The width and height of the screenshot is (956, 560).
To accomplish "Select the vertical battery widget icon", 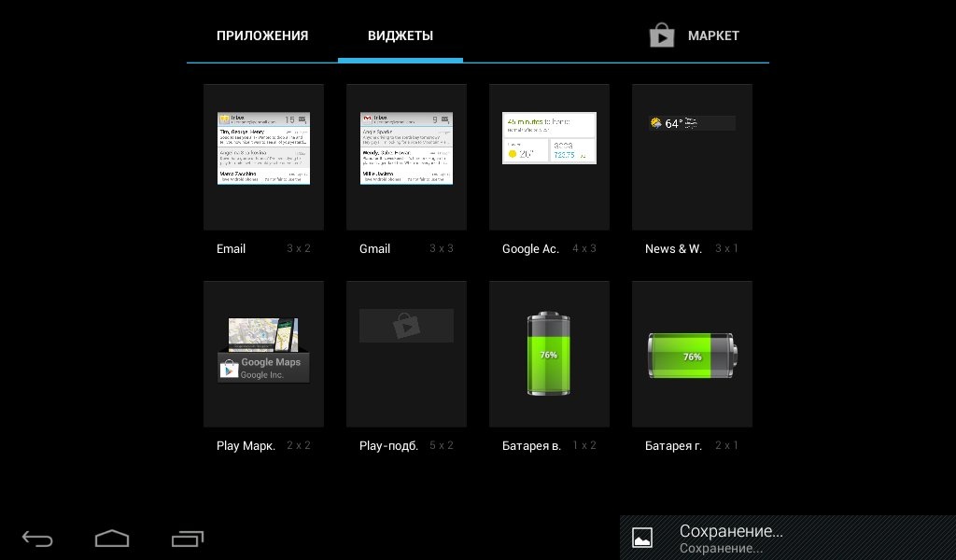I will (548, 355).
